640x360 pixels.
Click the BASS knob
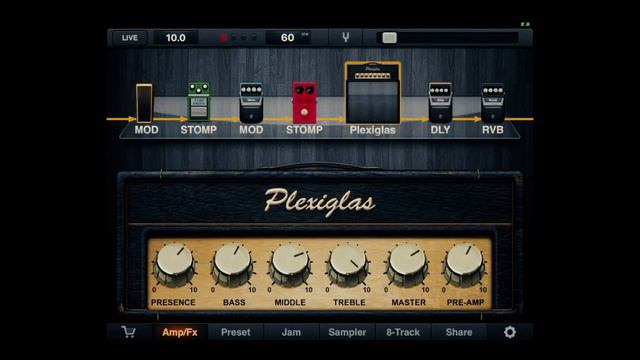(x=232, y=264)
